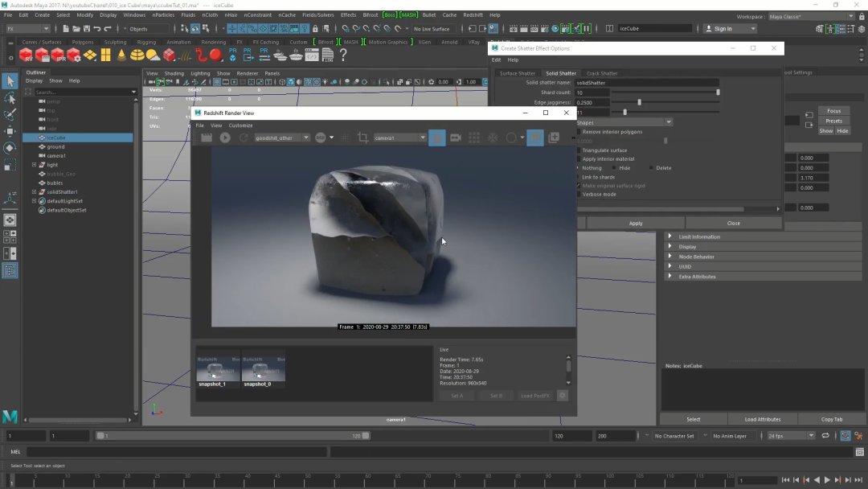Select the crop region tool in Redshift Render View
868x489 pixels.
click(362, 138)
